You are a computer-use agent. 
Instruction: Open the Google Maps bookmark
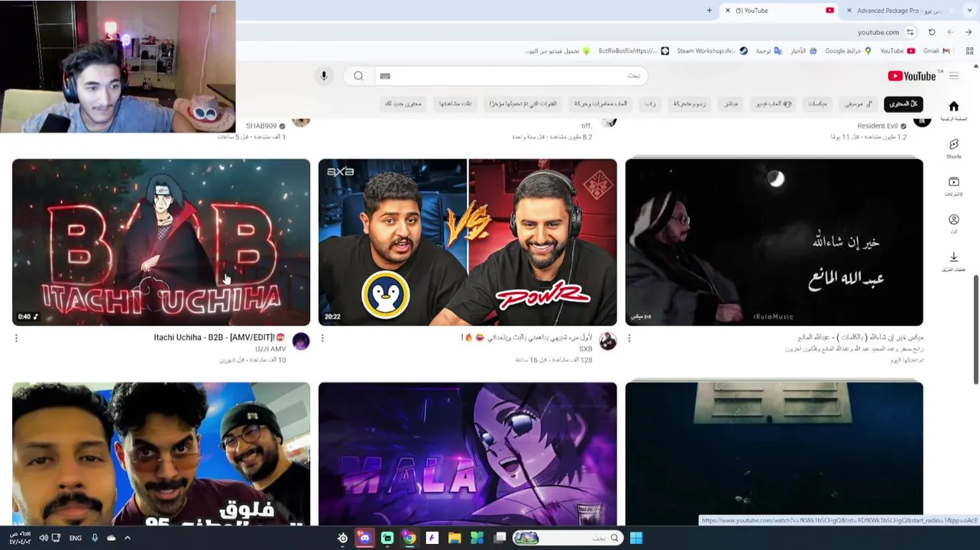[848, 51]
